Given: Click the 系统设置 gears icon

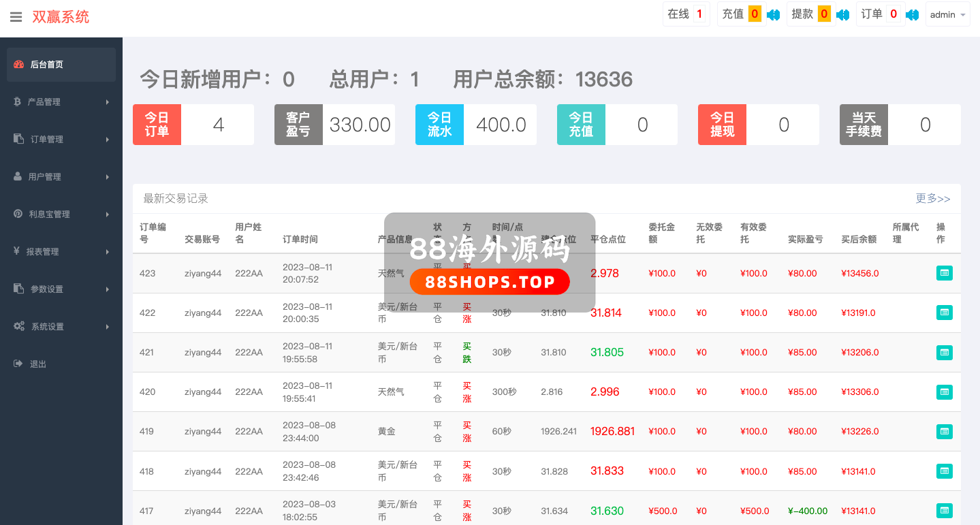Looking at the screenshot, I should pyautogui.click(x=19, y=327).
